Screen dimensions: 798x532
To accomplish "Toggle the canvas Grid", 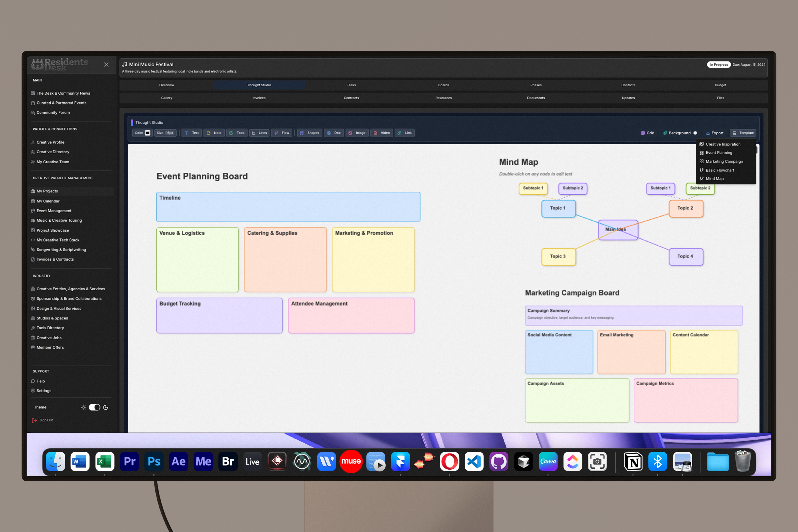I will tap(647, 133).
